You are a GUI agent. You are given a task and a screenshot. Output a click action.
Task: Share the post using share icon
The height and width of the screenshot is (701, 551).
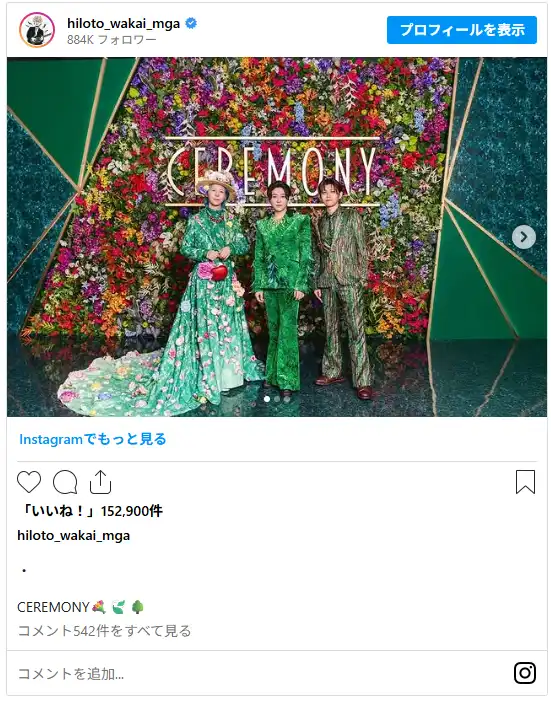(100, 482)
